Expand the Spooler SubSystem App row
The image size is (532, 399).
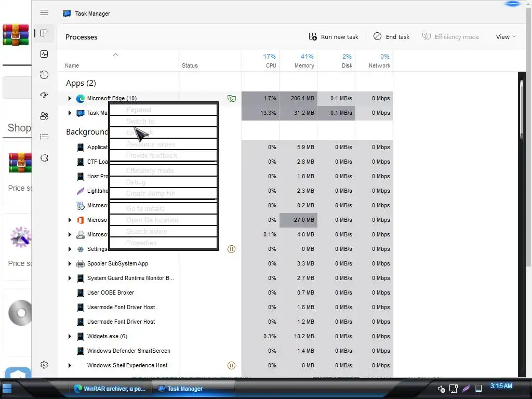(x=70, y=263)
